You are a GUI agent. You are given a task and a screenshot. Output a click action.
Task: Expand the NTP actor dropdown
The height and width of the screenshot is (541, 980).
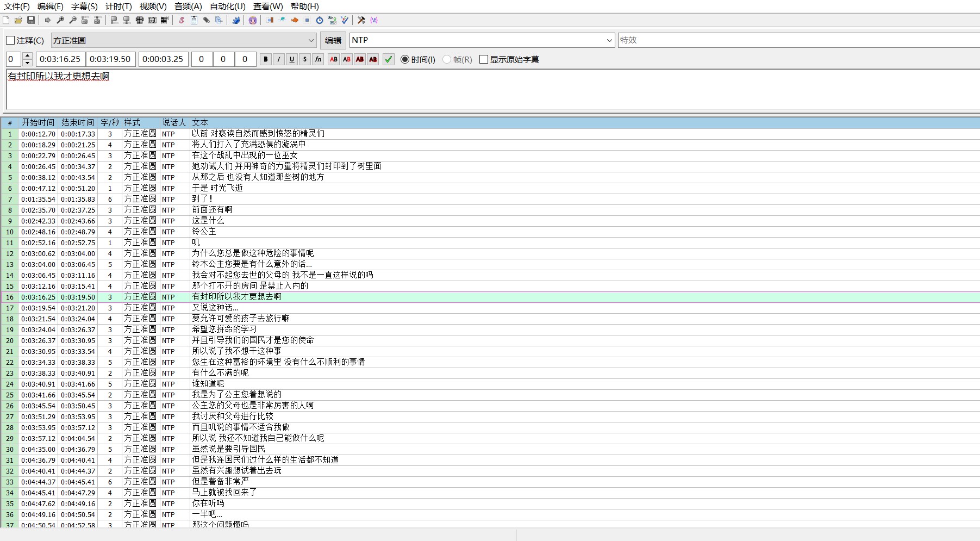tap(609, 40)
